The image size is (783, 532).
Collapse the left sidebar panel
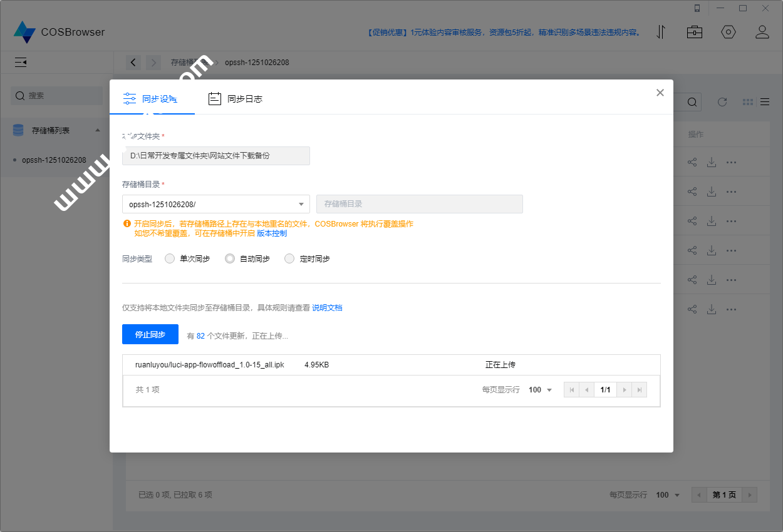pos(21,62)
